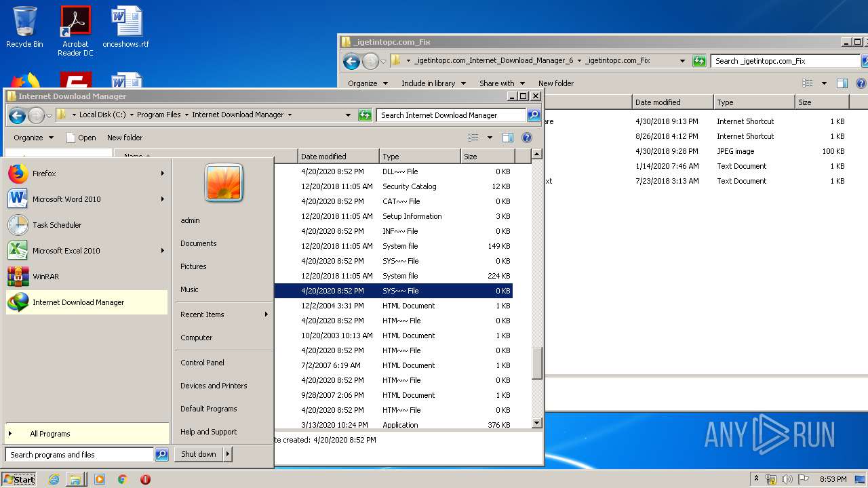The height and width of the screenshot is (488, 868).
Task: Open Pictures from Start menu
Action: click(x=193, y=266)
